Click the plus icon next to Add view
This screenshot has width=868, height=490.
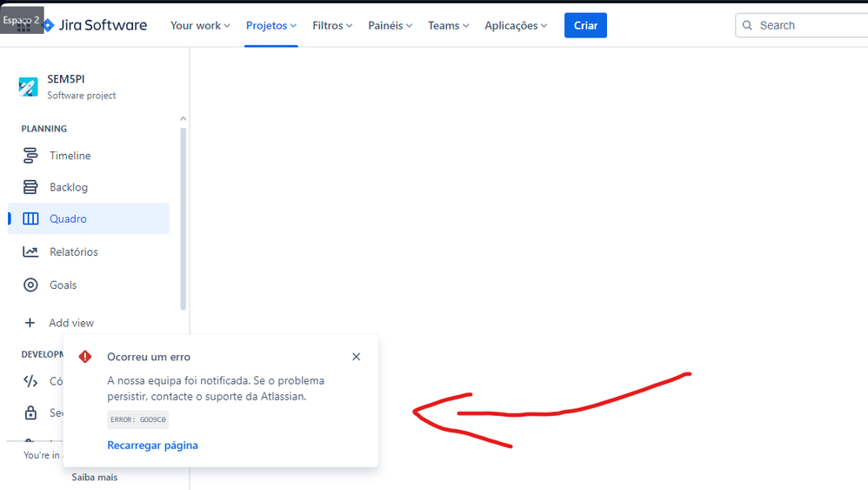30,323
